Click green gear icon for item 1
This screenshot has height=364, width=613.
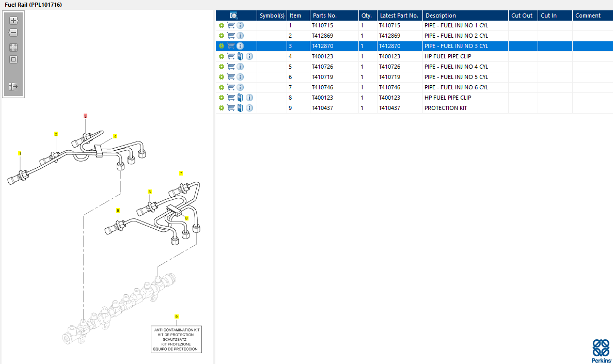point(222,25)
